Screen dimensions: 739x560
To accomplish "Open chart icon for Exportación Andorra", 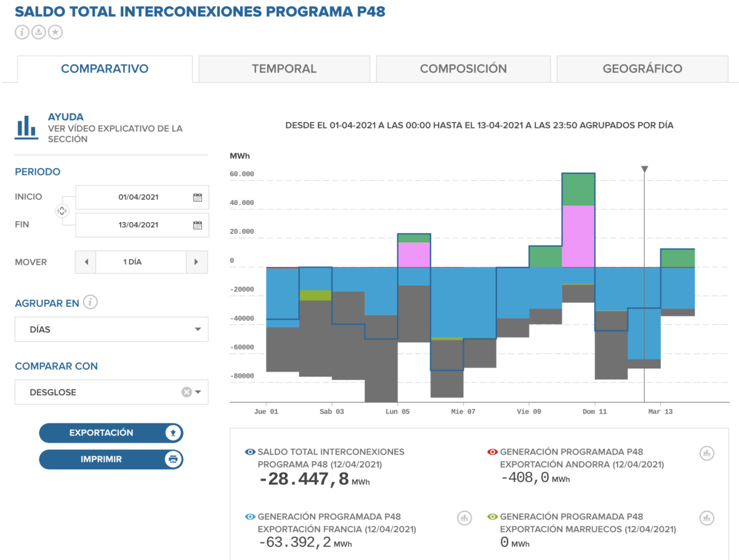I will point(706,453).
